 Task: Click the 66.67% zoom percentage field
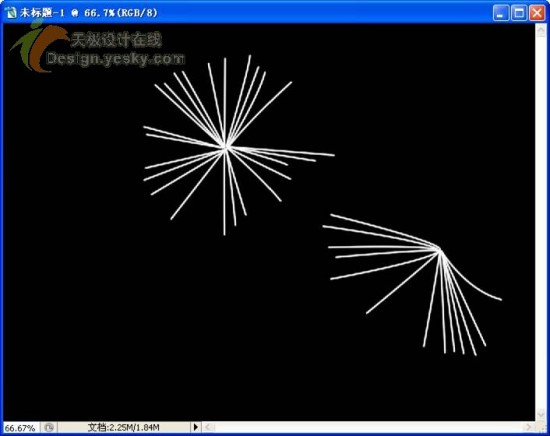pos(20,428)
